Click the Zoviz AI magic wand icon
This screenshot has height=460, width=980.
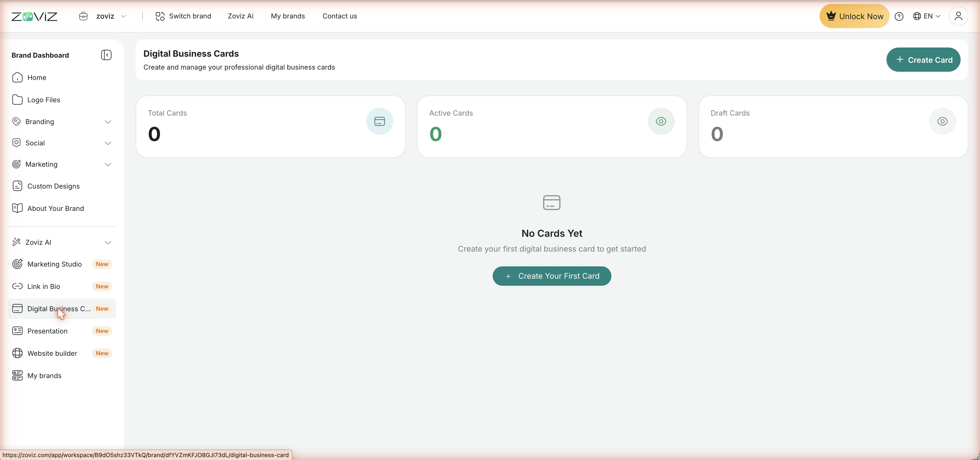click(16, 242)
